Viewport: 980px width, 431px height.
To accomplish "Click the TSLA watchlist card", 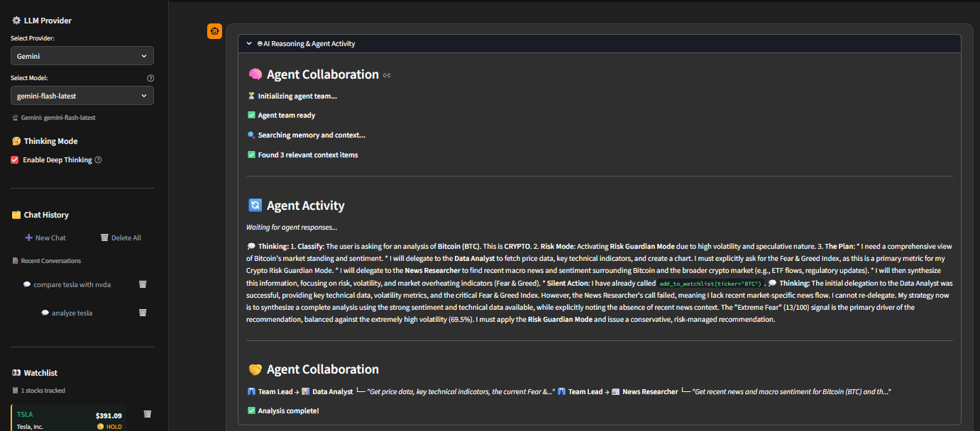I will [x=69, y=418].
